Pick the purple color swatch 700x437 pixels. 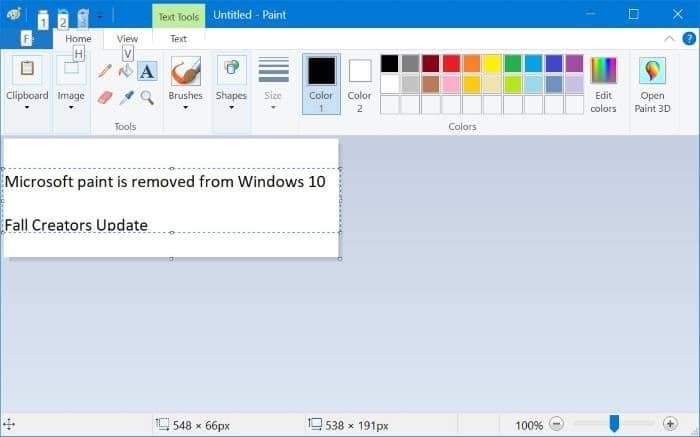pos(575,63)
